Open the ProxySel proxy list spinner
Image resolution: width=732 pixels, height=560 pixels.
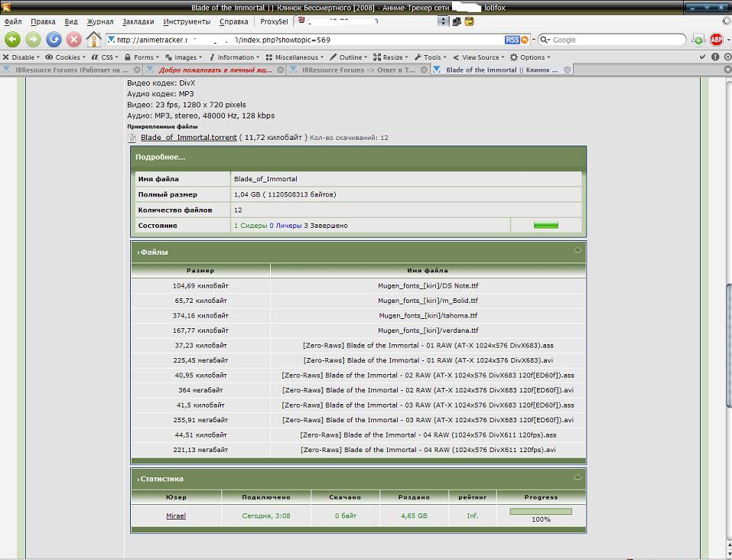tap(443, 21)
